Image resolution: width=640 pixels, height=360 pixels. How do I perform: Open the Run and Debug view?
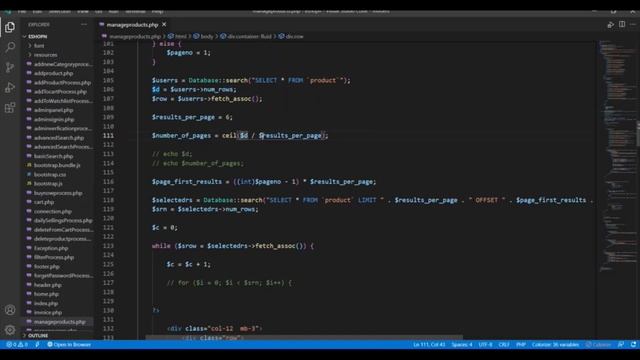coord(10,87)
